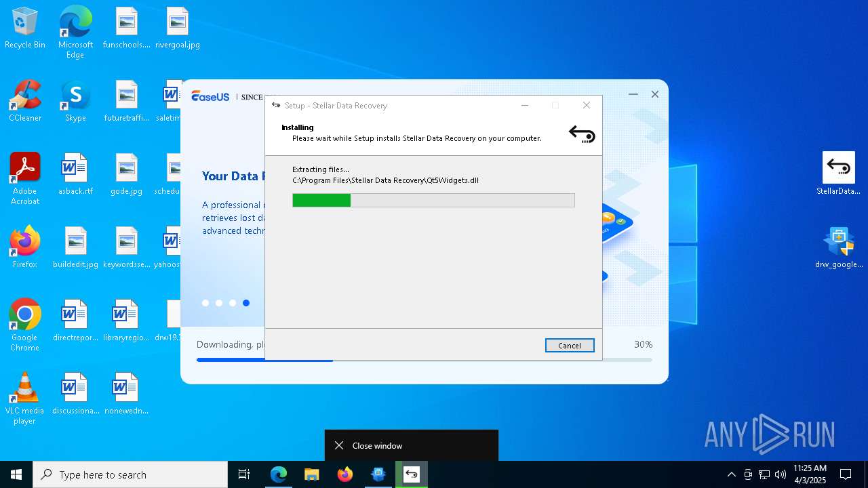The image size is (868, 488).
Task: Select asback.rtf document on desktop
Action: pos(75,175)
